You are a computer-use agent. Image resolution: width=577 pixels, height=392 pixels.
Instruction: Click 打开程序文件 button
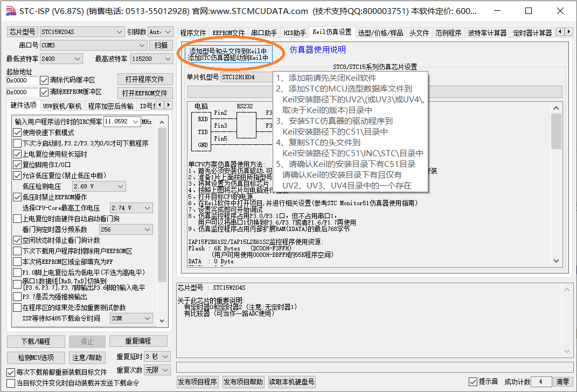tap(144, 80)
